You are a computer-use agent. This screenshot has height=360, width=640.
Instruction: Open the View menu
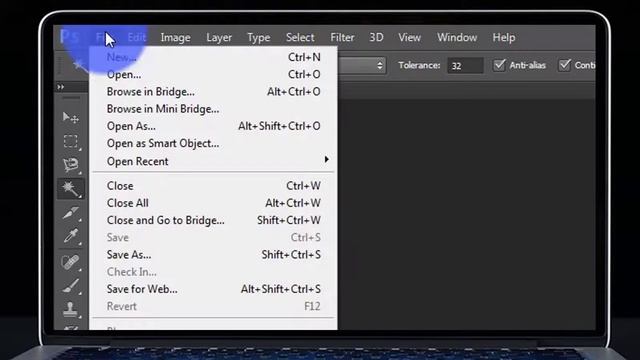click(x=409, y=38)
